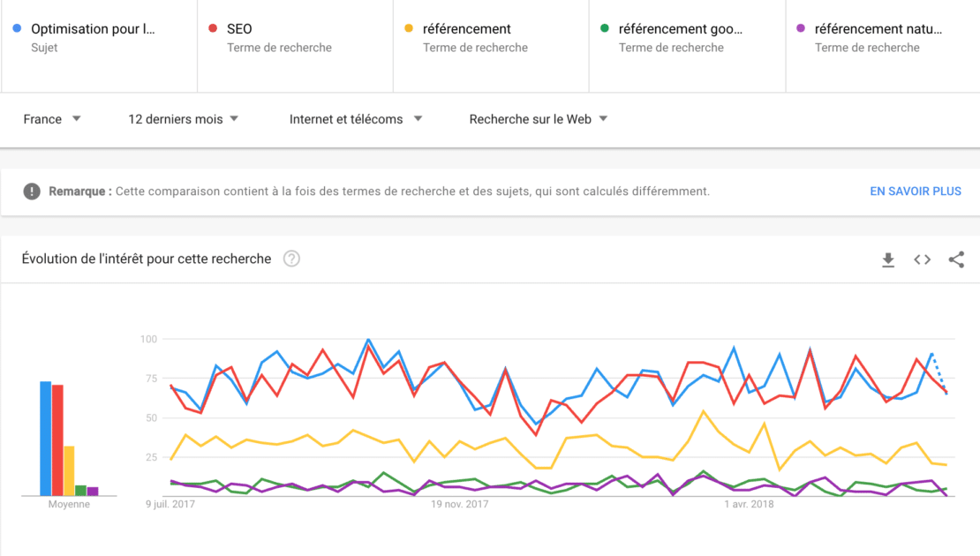The width and height of the screenshot is (980, 556).
Task: Click the Optimisation pour l... topic label
Action: (x=93, y=28)
